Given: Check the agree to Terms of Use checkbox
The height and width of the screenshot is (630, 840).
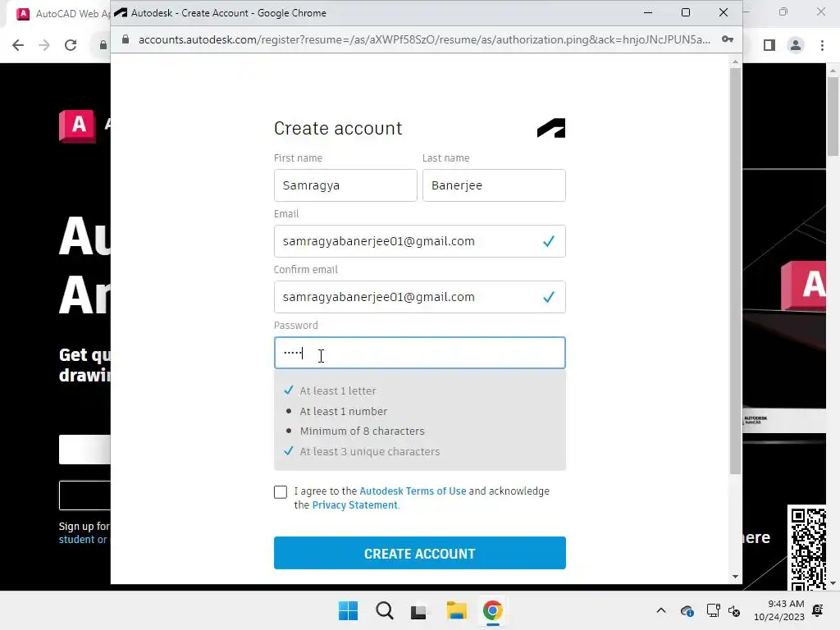Looking at the screenshot, I should coord(281,492).
